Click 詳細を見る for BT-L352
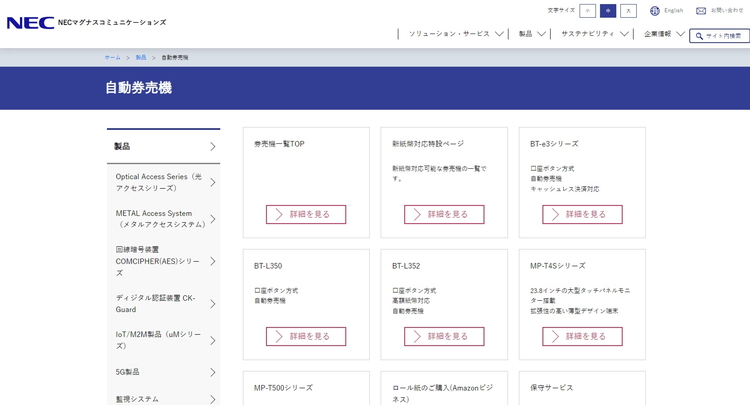The width and height of the screenshot is (750, 405). point(444,336)
